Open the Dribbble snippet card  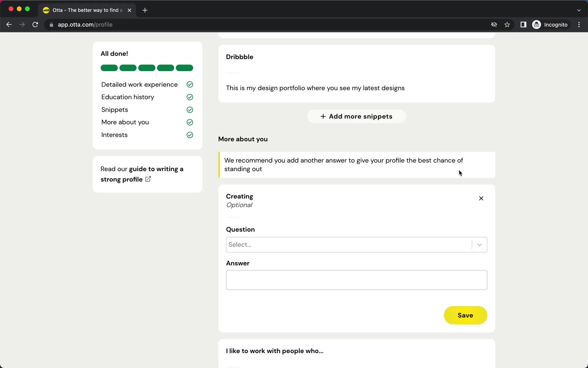356,74
